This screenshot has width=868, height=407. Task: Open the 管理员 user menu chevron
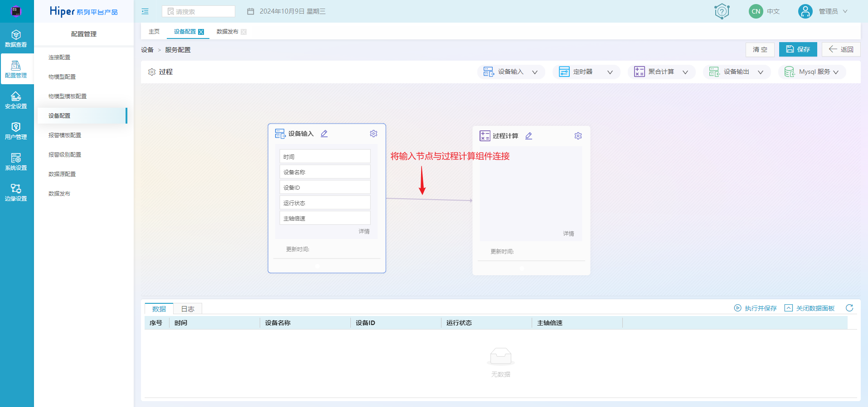(x=845, y=11)
